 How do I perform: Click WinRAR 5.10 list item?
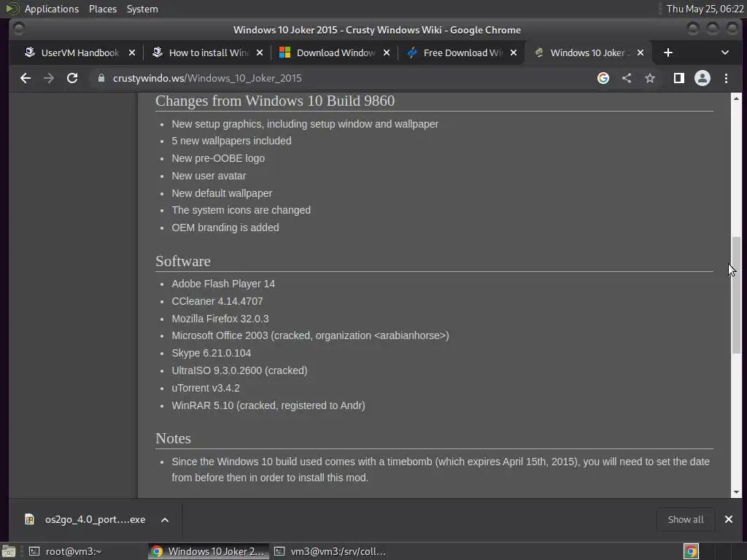pyautogui.click(x=268, y=405)
